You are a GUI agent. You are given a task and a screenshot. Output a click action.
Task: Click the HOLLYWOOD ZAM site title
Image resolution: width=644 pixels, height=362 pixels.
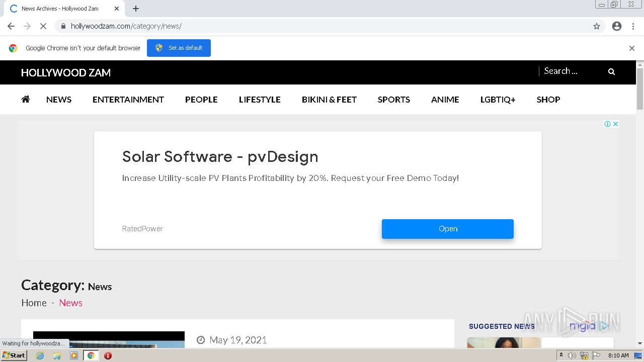click(66, 72)
